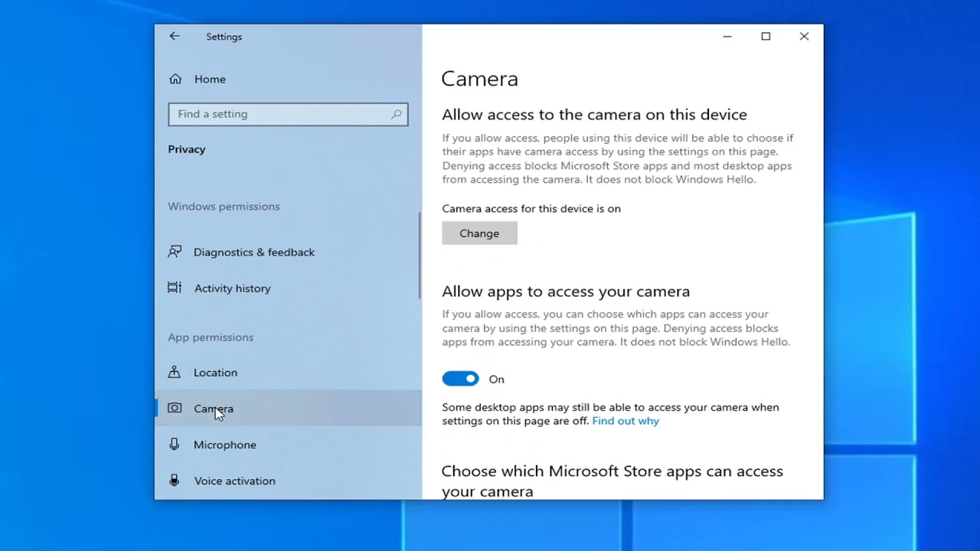Select the Camera privacy page

pyautogui.click(x=289, y=409)
